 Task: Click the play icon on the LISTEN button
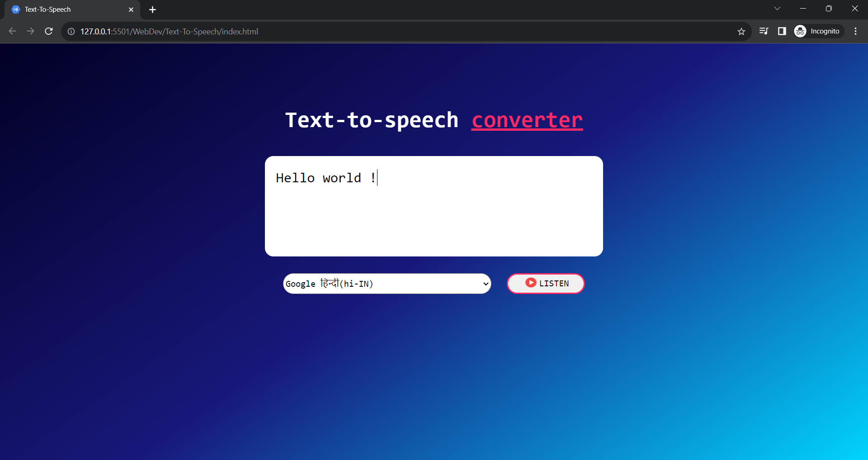point(531,283)
